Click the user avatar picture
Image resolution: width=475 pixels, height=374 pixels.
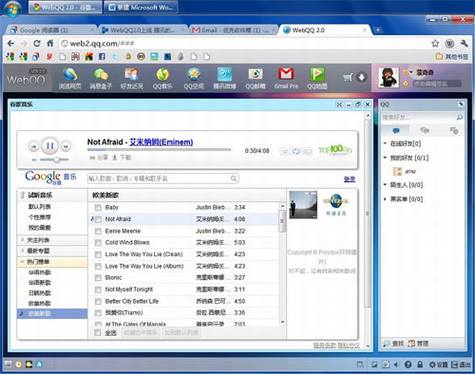pos(389,78)
